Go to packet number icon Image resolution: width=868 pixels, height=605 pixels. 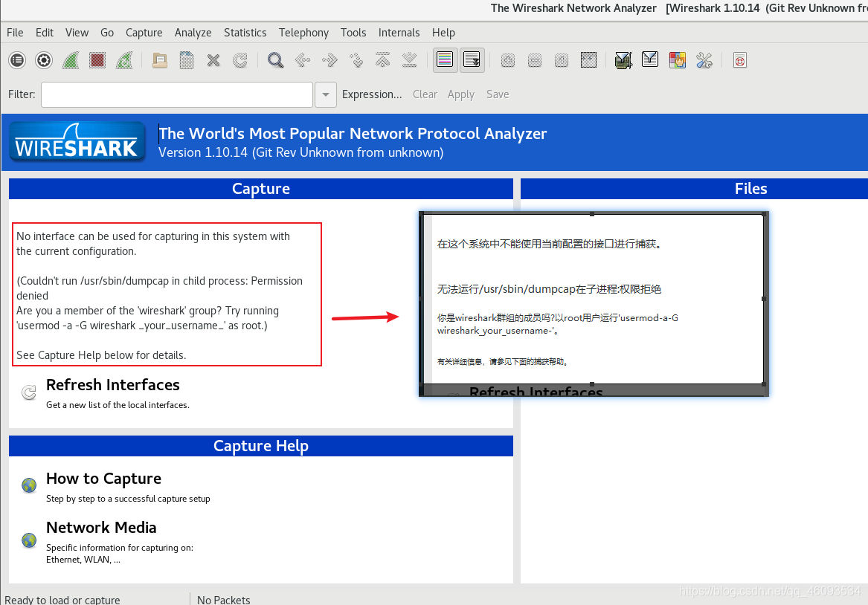tap(356, 59)
